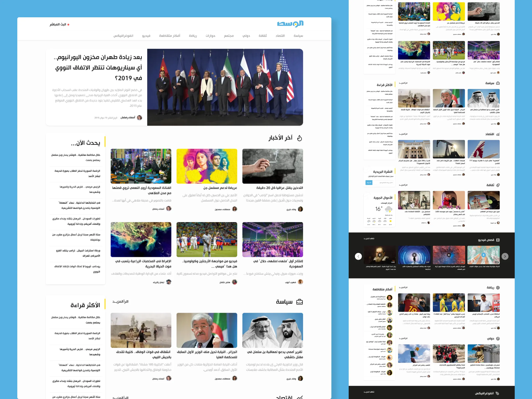The height and width of the screenshot is (399, 532).
Task: Click the fire icon beside آخر الأخبار
Action: click(x=299, y=138)
